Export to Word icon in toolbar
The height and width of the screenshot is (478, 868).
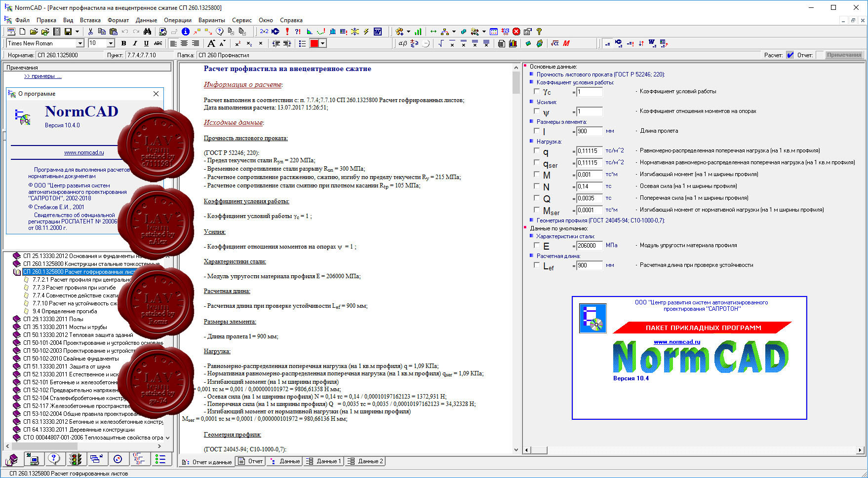pyautogui.click(x=378, y=32)
